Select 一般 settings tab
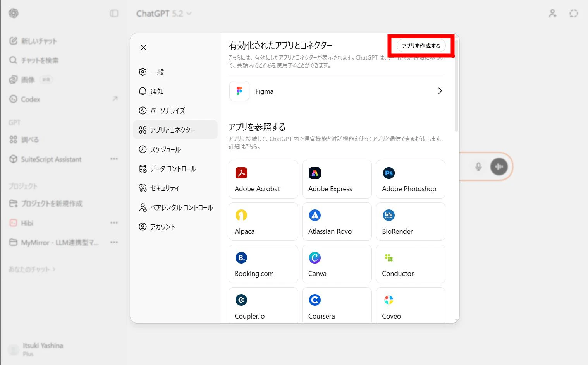The image size is (588, 365). (x=175, y=72)
